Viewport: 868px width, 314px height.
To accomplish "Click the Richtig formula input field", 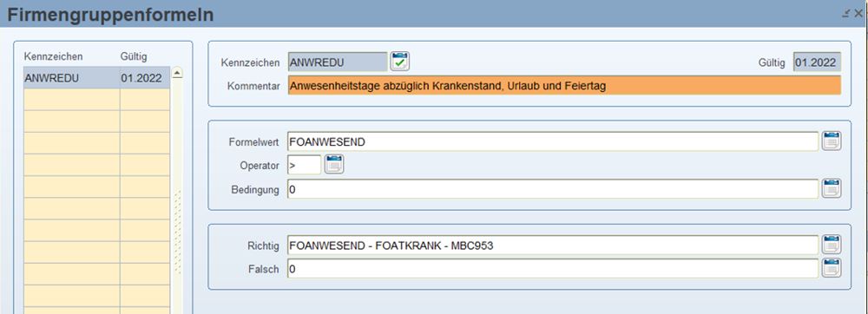I will point(553,245).
